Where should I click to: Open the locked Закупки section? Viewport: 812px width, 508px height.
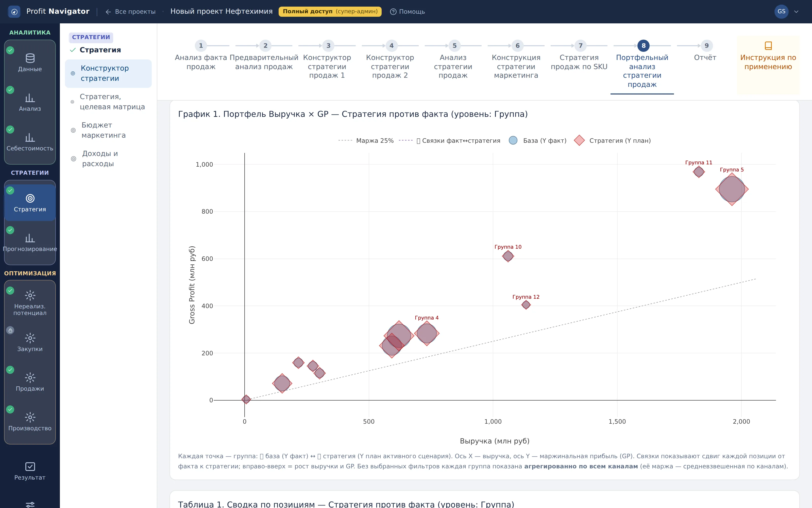pyautogui.click(x=30, y=342)
